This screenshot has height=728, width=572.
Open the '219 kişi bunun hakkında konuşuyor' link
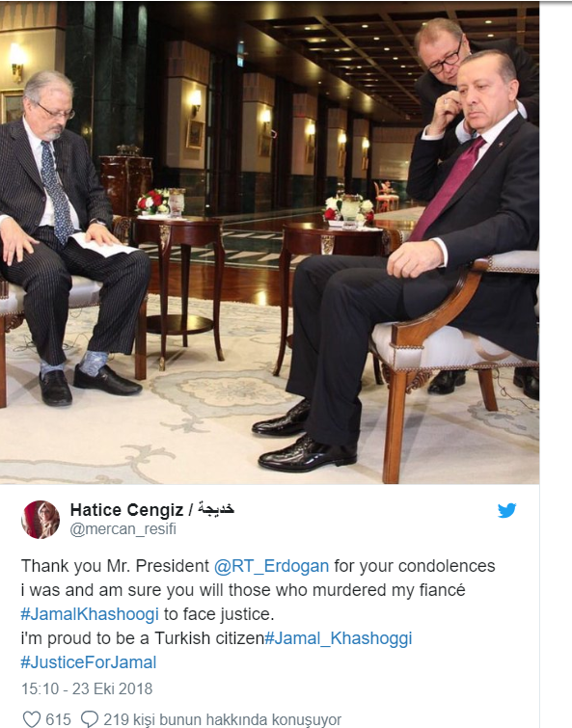pos(223,719)
